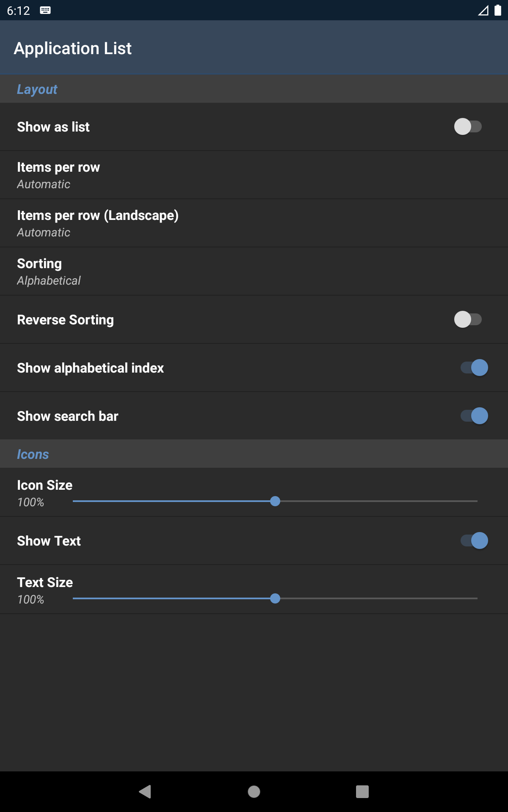This screenshot has width=508, height=812.
Task: Toggle the Show Text switch off
Action: click(x=474, y=540)
